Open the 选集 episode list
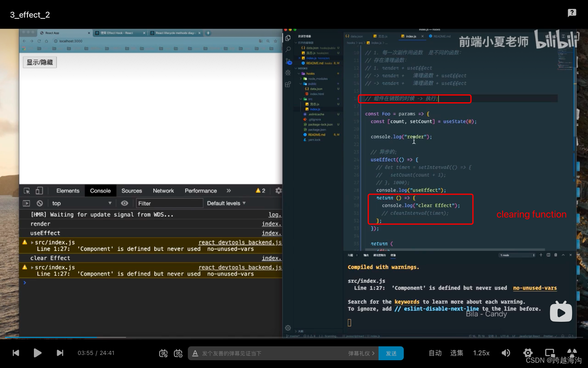588x368 pixels. coord(457,353)
